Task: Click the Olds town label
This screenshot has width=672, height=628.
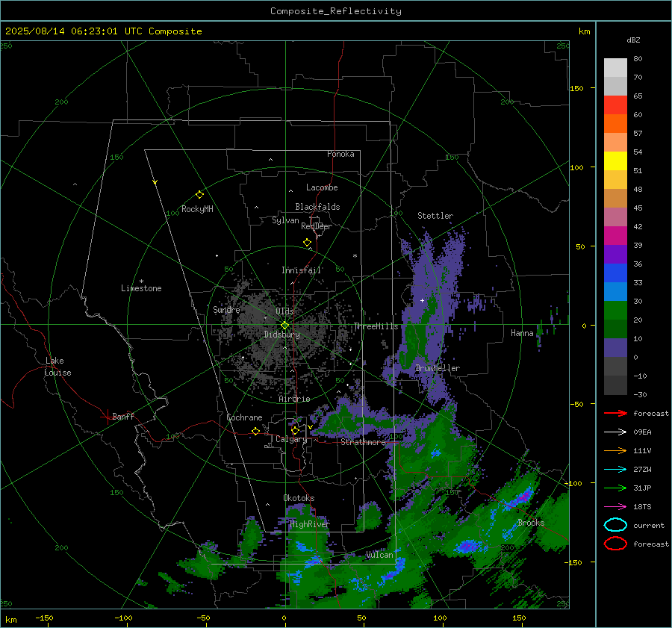Action: 284,311
